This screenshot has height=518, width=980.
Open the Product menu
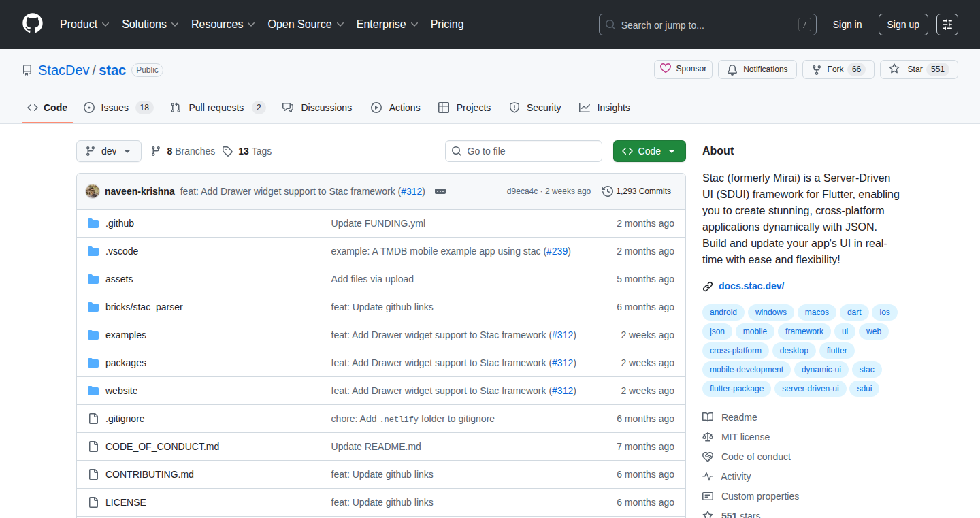(84, 25)
